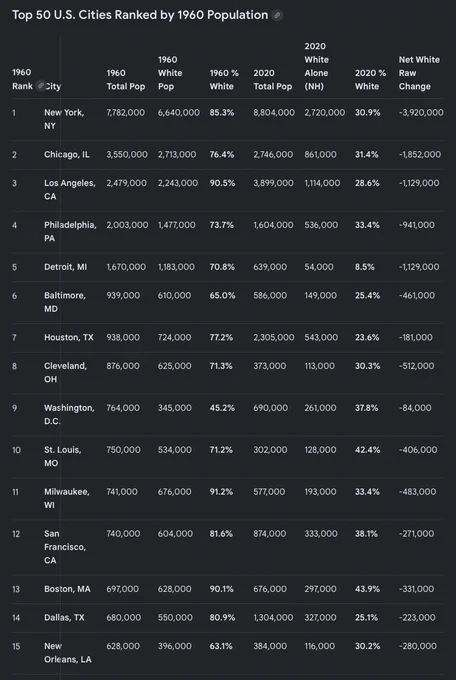Select the San Francisco, CA city cell
This screenshot has width=456, height=680.
[x=65, y=546]
